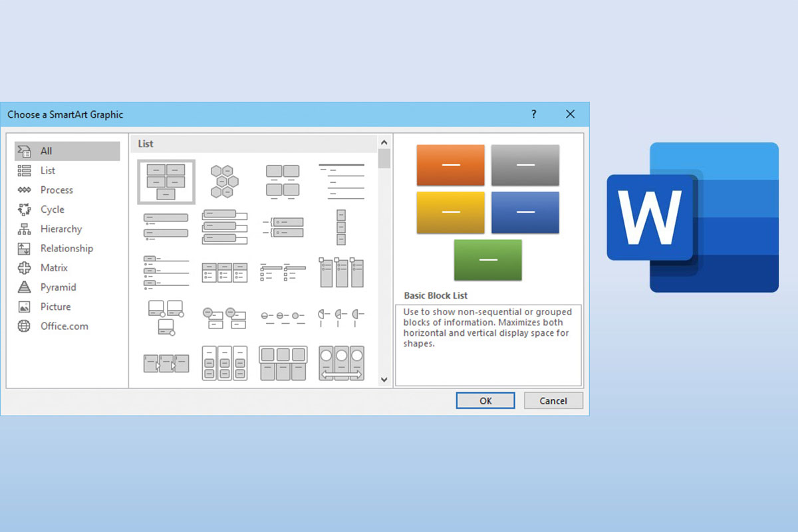This screenshot has width=798, height=532.
Task: Select three pictures framed above columns layout
Action: coord(283,363)
